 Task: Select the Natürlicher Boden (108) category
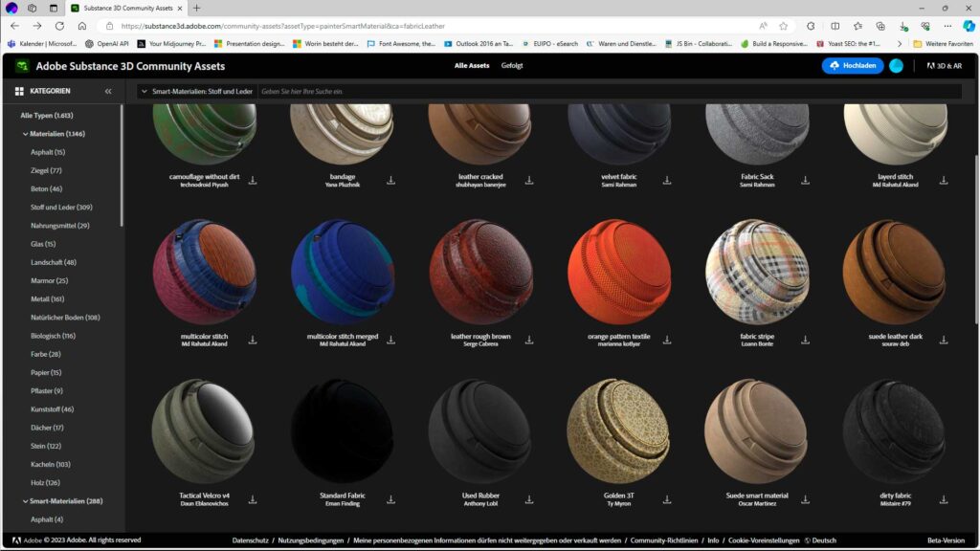(x=65, y=318)
